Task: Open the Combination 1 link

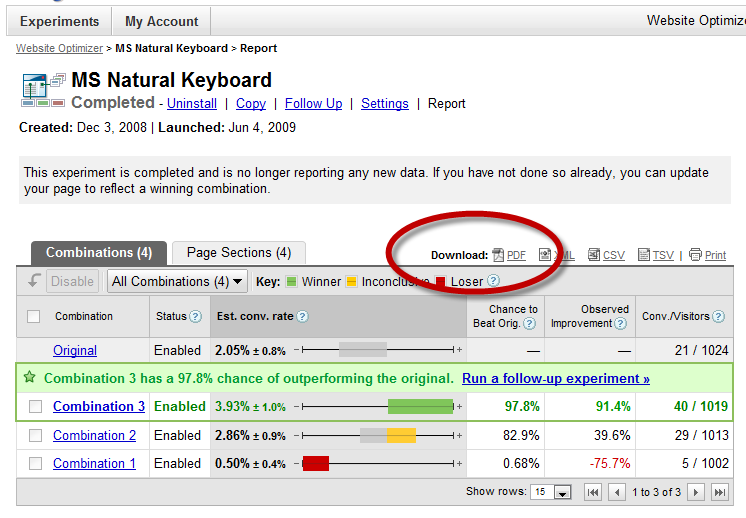Action: (94, 463)
